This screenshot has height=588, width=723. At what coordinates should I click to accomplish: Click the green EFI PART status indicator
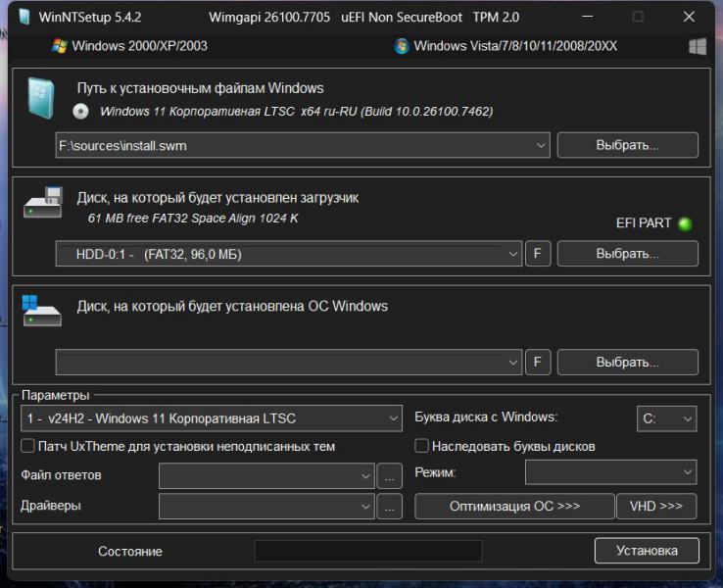685,223
